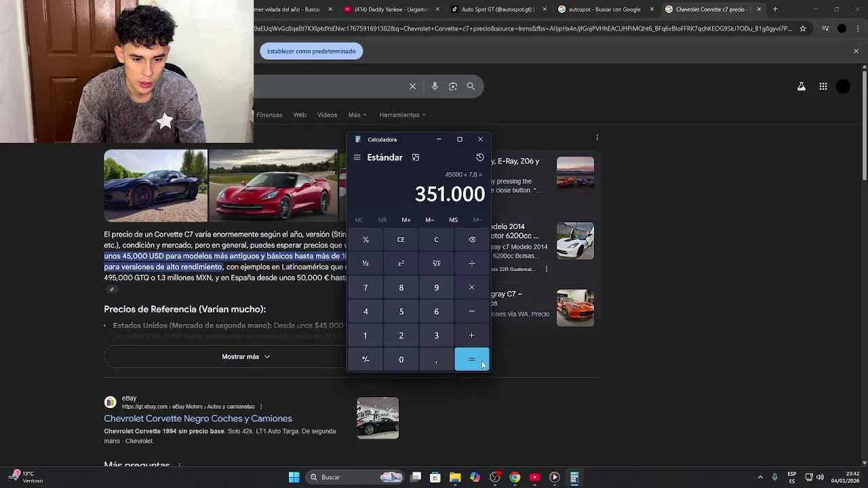The height and width of the screenshot is (488, 868).
Task: Click digit 0 on Calculator keypad
Action: (x=401, y=359)
